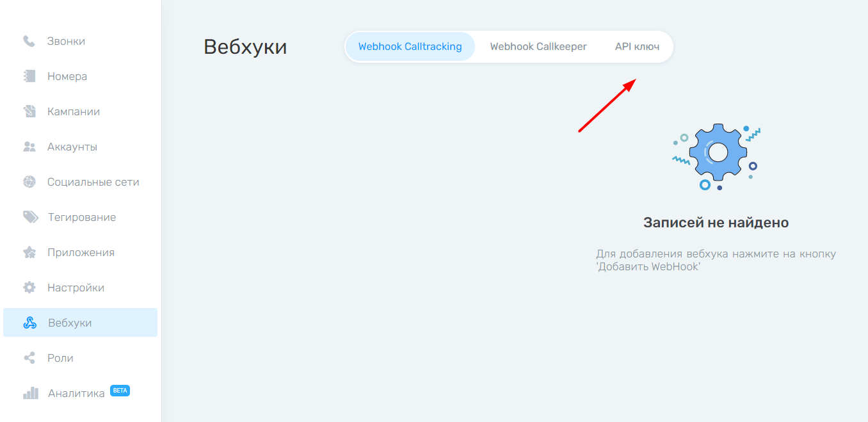868x422 pixels.
Task: Click the share icon next to Роли
Action: [29, 358]
